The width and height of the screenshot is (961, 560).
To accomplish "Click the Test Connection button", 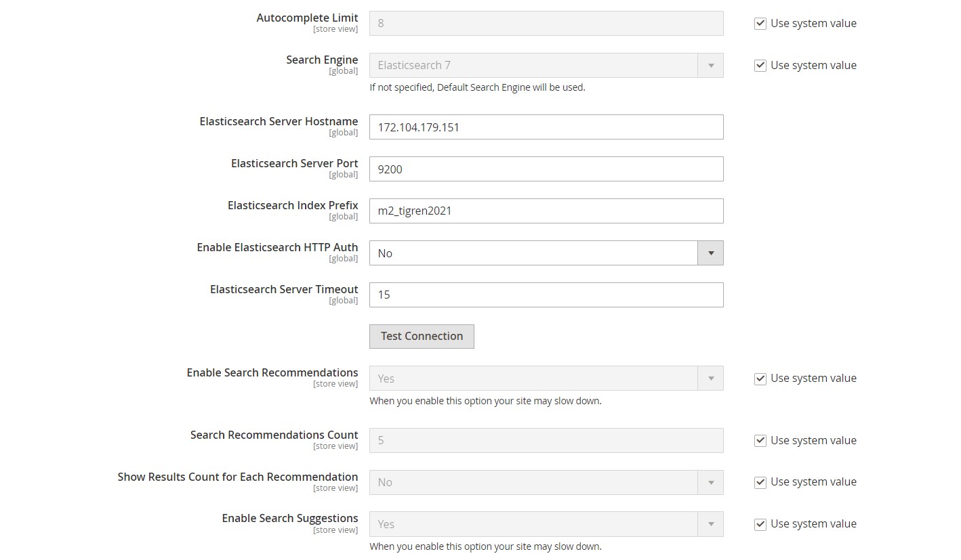I will pyautogui.click(x=422, y=337).
